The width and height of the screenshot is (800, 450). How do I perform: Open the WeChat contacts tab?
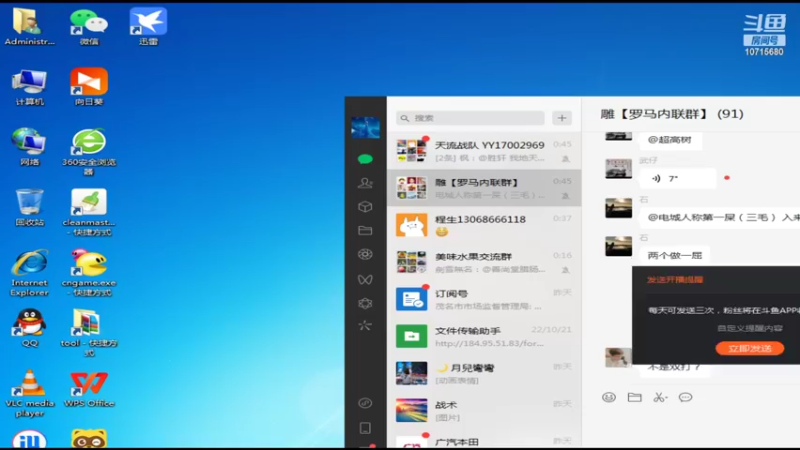coord(365,183)
